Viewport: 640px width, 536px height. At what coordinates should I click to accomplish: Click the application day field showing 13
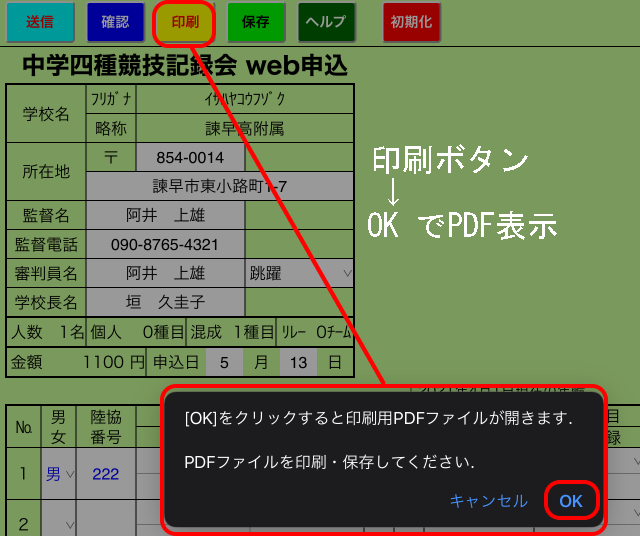pyautogui.click(x=297, y=361)
